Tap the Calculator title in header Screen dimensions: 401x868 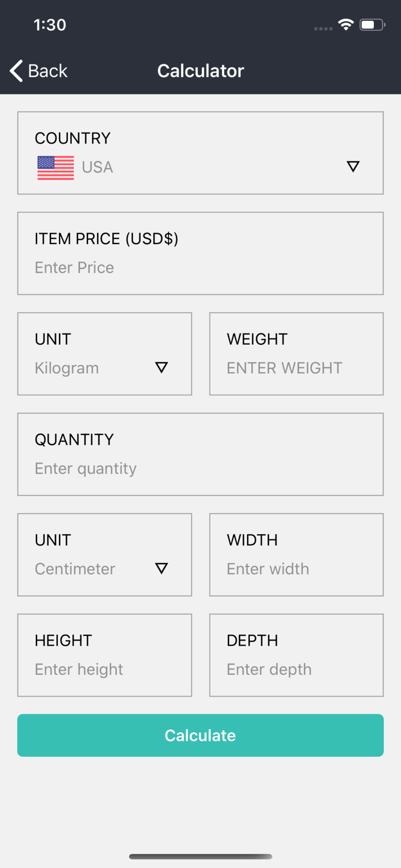pyautogui.click(x=200, y=71)
